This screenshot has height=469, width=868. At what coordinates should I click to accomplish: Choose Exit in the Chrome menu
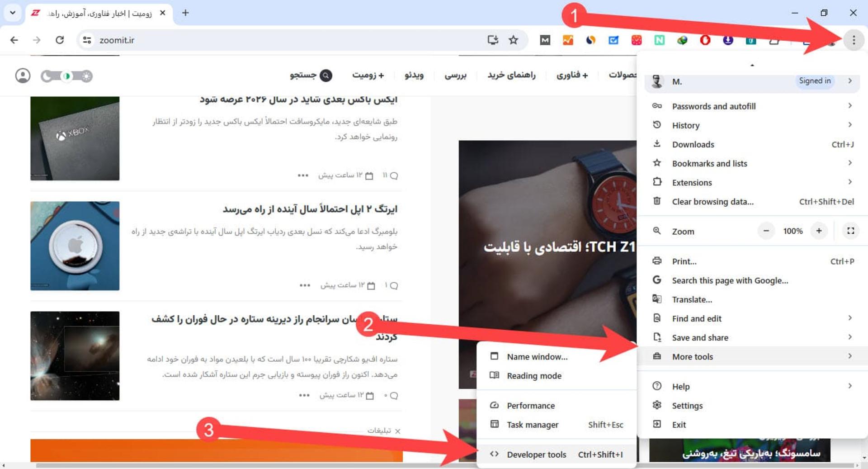coord(752,424)
